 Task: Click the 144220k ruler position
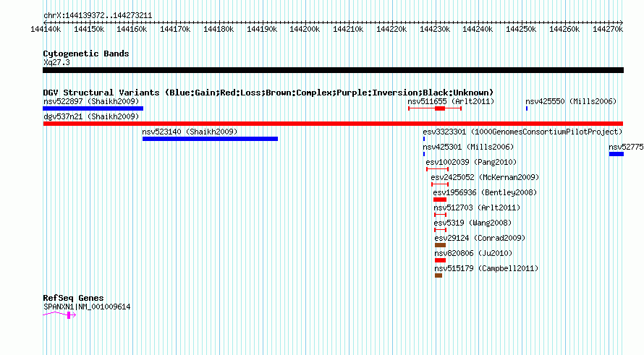[x=391, y=29]
